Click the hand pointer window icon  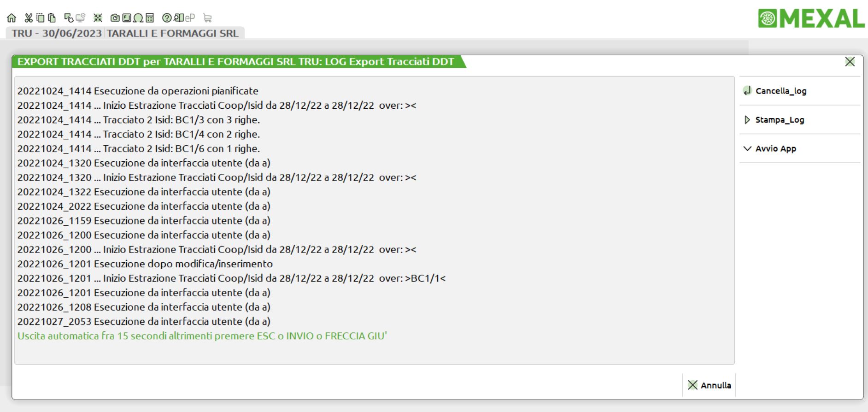(69, 18)
